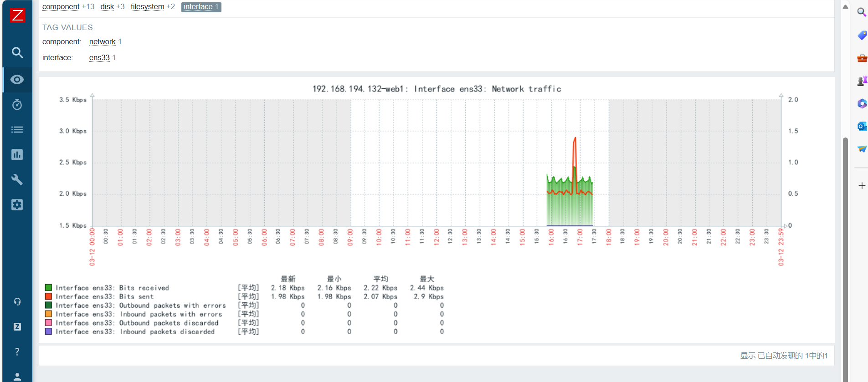Click the Zabbix logo in sidebar
This screenshot has width=868, height=382.
click(17, 15)
